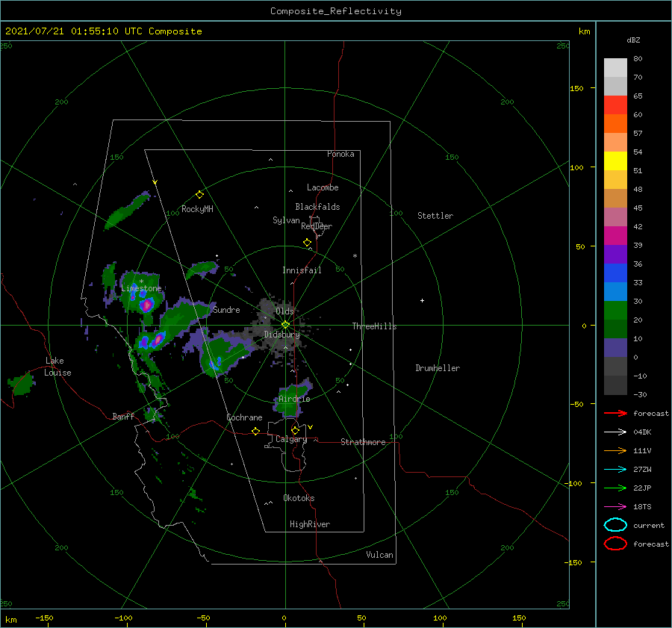Click the dBZ legend heading

633,40
